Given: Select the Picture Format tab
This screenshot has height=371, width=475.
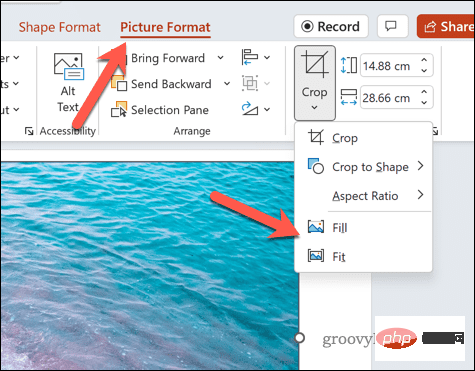Looking at the screenshot, I should [x=165, y=27].
